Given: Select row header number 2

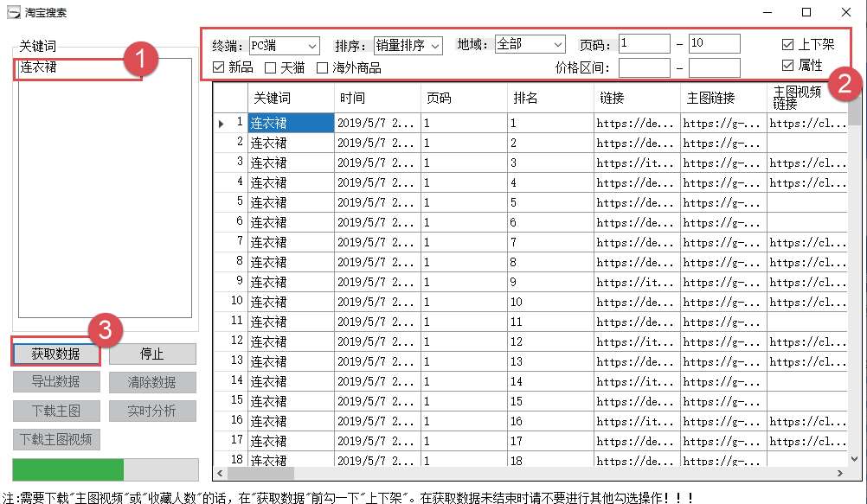Looking at the screenshot, I should coord(230,144).
